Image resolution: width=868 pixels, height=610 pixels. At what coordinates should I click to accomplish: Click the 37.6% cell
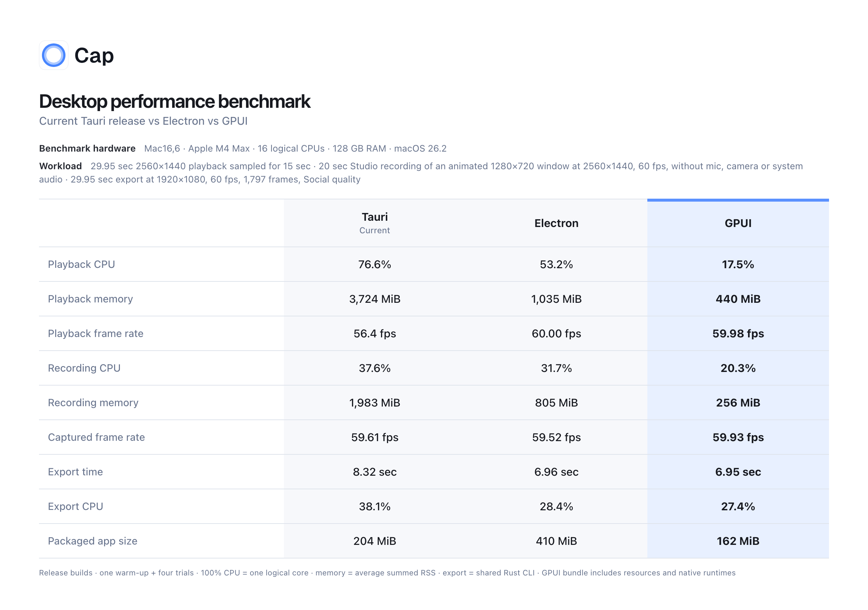(375, 368)
